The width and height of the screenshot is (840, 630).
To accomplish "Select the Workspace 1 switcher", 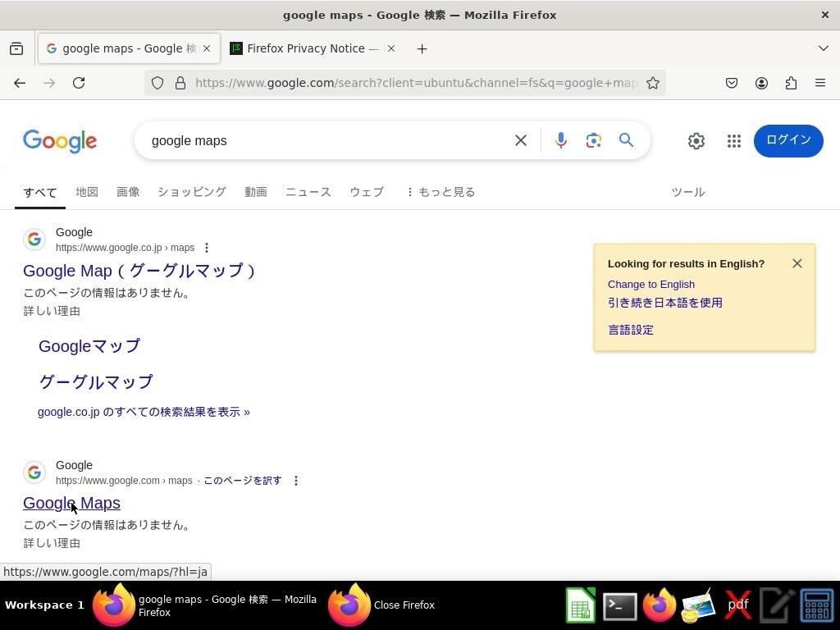I will tap(44, 605).
